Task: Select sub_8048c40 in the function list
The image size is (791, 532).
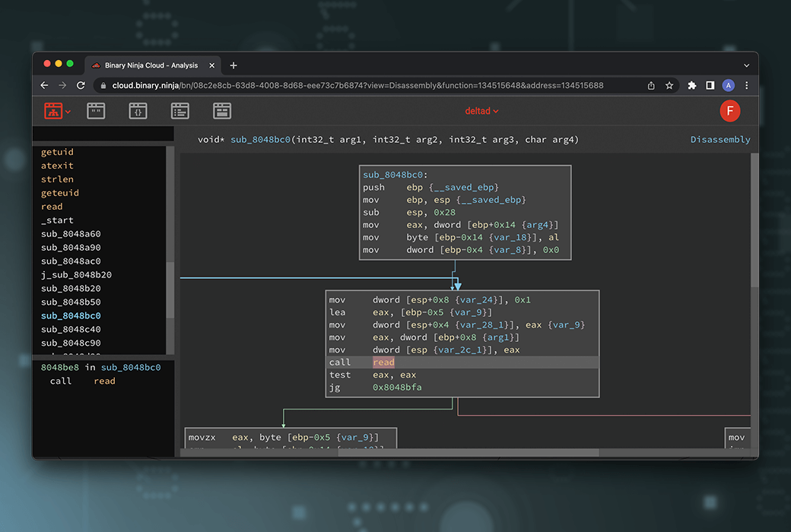Action: tap(71, 330)
